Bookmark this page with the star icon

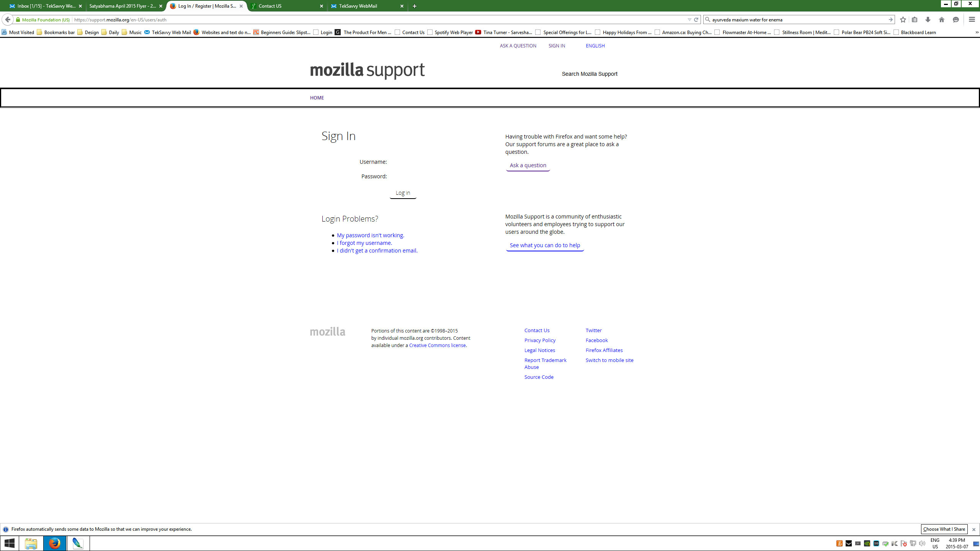click(x=903, y=20)
